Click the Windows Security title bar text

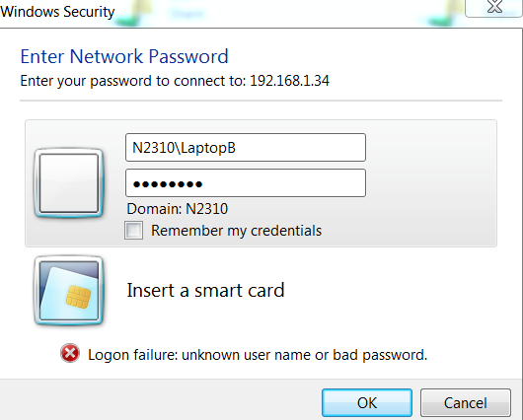(x=57, y=12)
